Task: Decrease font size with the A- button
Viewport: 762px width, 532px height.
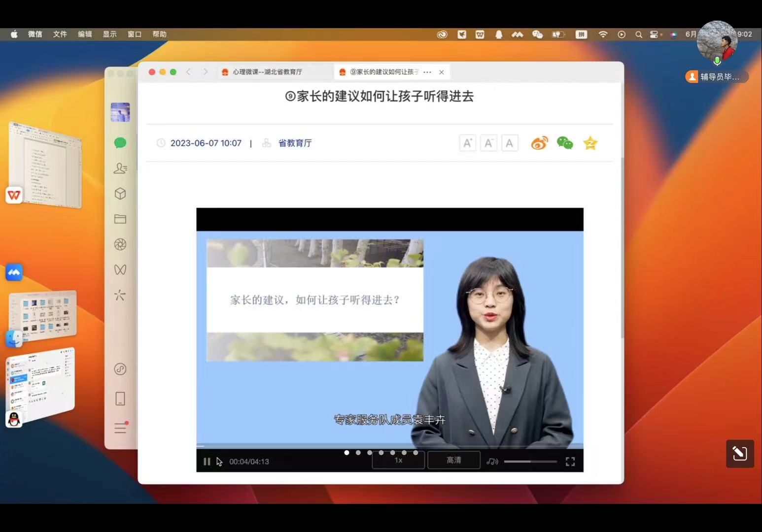Action: tap(488, 143)
